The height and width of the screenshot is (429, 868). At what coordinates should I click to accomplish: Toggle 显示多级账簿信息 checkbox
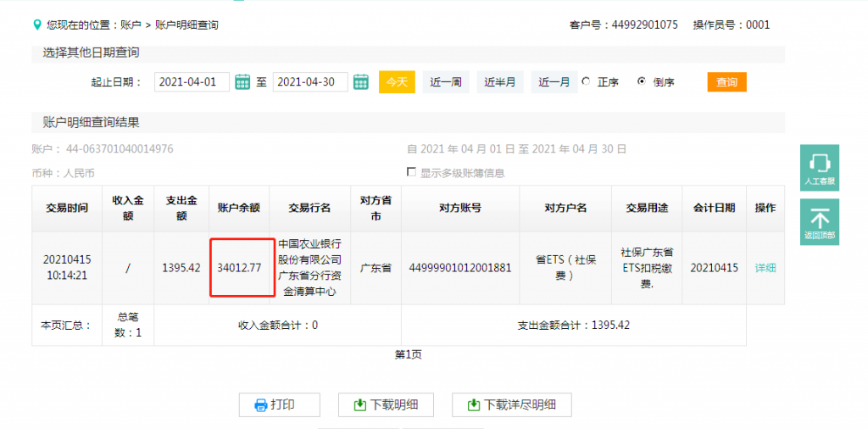coord(411,172)
